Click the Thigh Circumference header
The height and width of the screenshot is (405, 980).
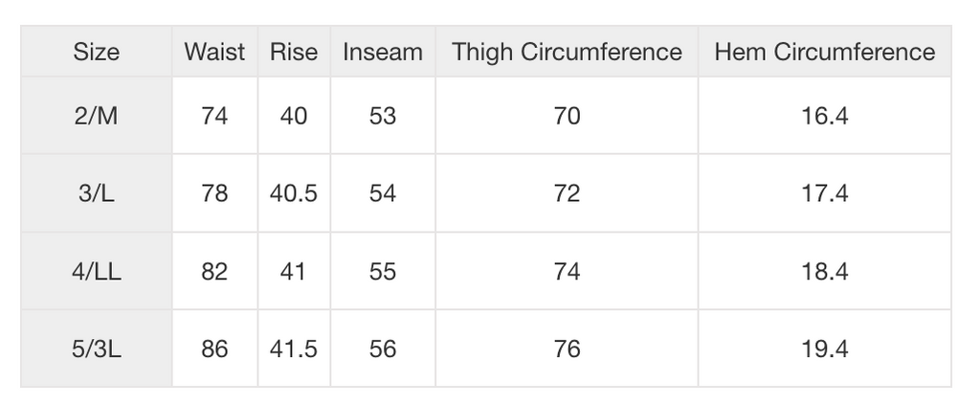pyautogui.click(x=567, y=52)
